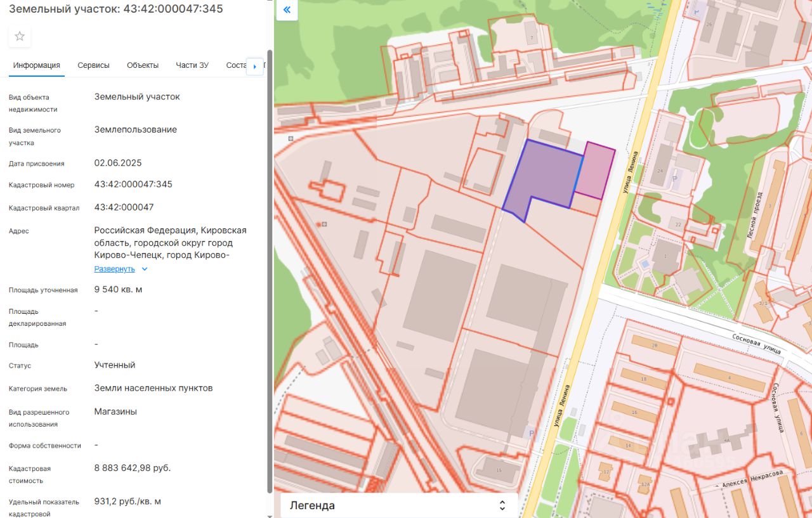Click the Категория земель label
Viewport: 812px width, 518px height.
(x=38, y=389)
